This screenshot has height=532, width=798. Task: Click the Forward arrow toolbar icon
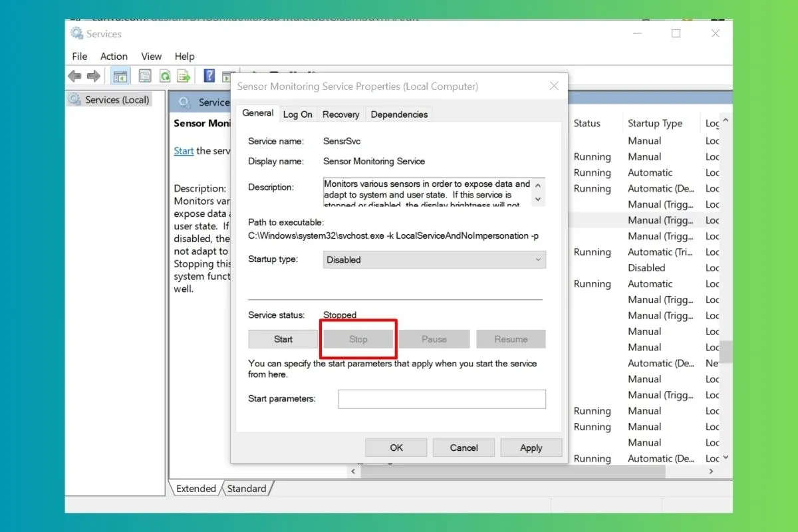click(x=94, y=76)
